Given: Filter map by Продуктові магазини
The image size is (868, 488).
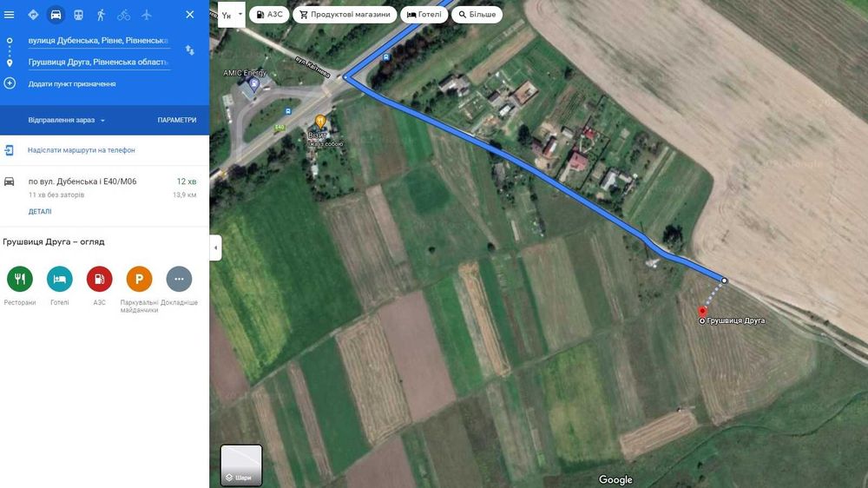Looking at the screenshot, I should (345, 15).
